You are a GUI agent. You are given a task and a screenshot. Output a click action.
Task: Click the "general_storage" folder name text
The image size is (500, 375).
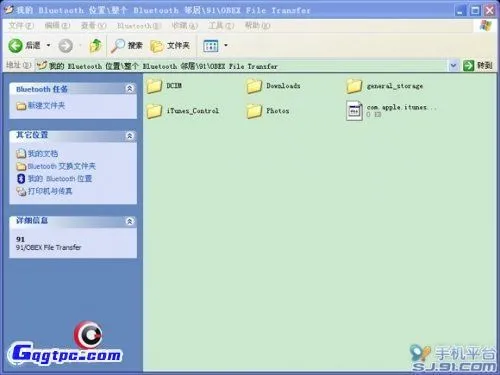pyautogui.click(x=395, y=86)
